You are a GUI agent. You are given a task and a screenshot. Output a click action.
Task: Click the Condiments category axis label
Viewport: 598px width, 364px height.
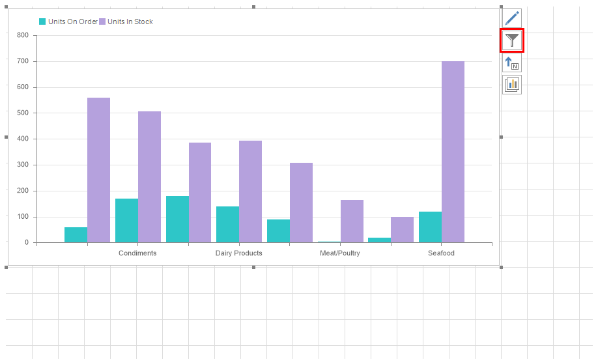(137, 253)
